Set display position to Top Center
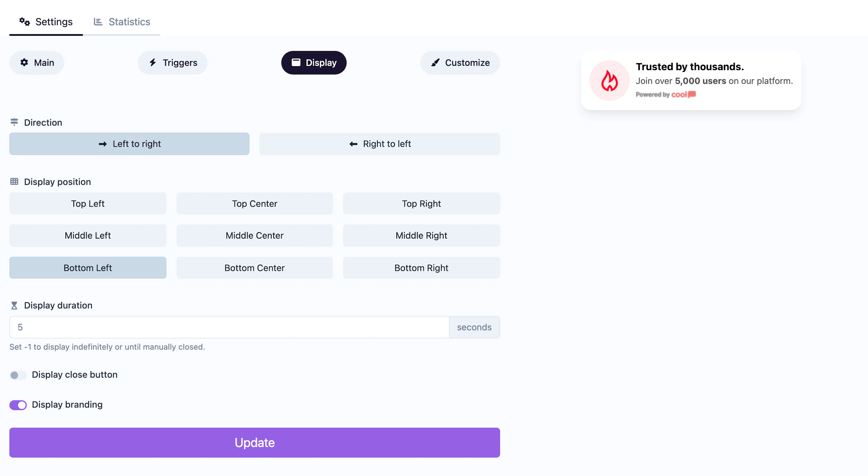The height and width of the screenshot is (476, 868). pyautogui.click(x=254, y=204)
